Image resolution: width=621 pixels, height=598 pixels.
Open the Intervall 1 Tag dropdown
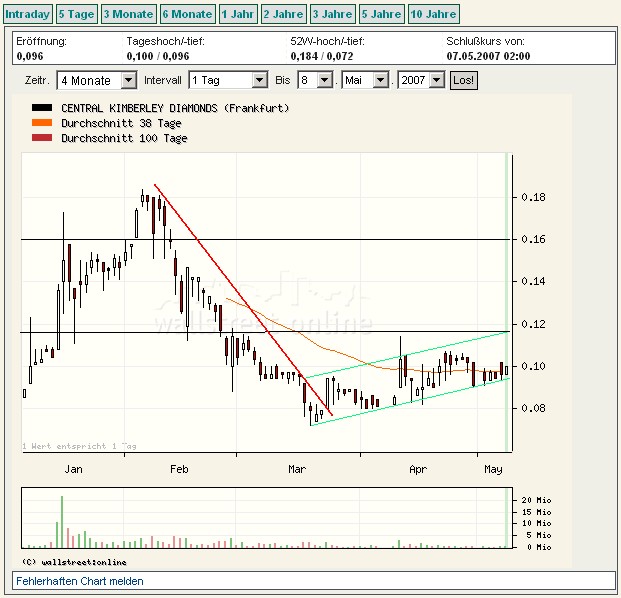228,80
